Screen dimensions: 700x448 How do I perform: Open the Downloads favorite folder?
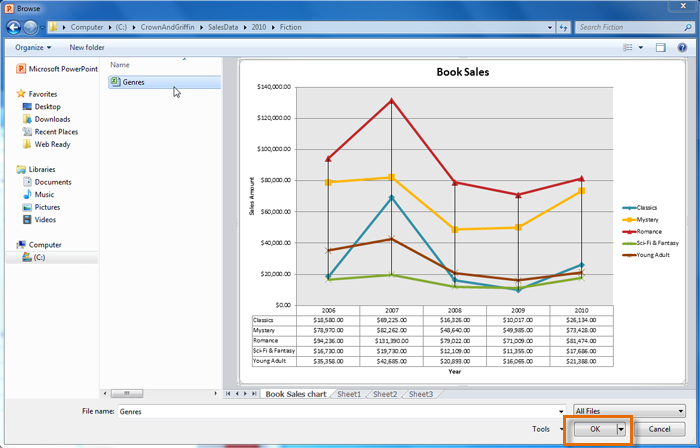coord(52,119)
